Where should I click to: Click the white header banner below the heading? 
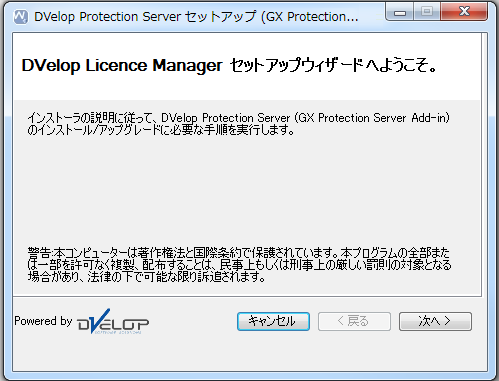click(247, 88)
